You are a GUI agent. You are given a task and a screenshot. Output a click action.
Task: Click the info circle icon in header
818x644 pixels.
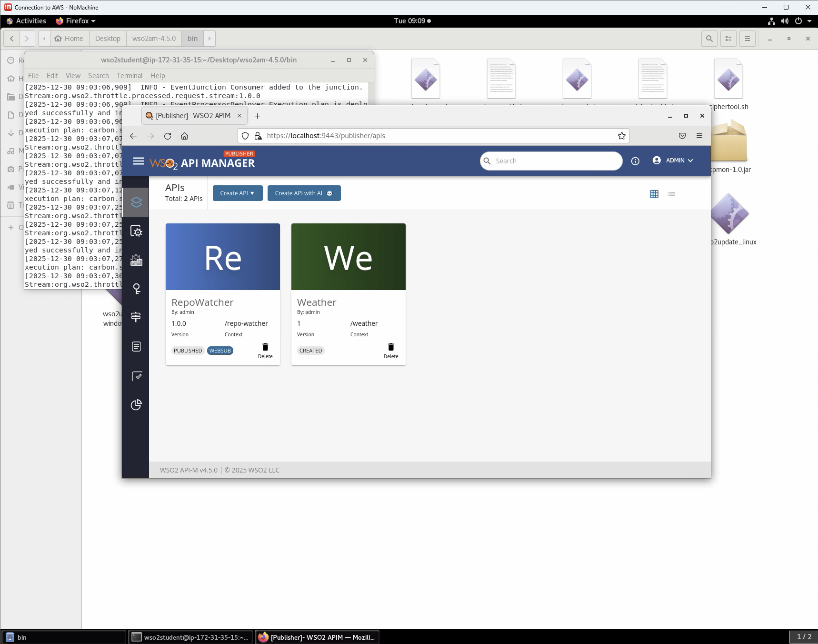tap(635, 161)
